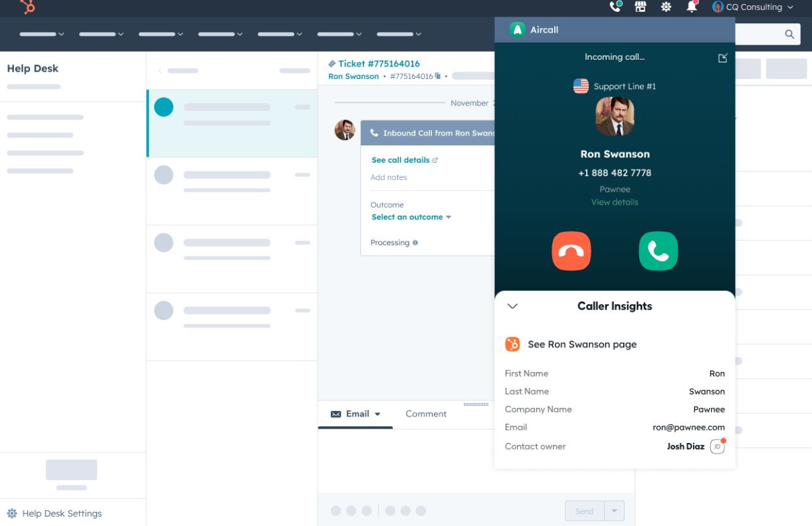The width and height of the screenshot is (812, 526).
Task: Open Ticket #775164016 title link
Action: click(x=379, y=64)
